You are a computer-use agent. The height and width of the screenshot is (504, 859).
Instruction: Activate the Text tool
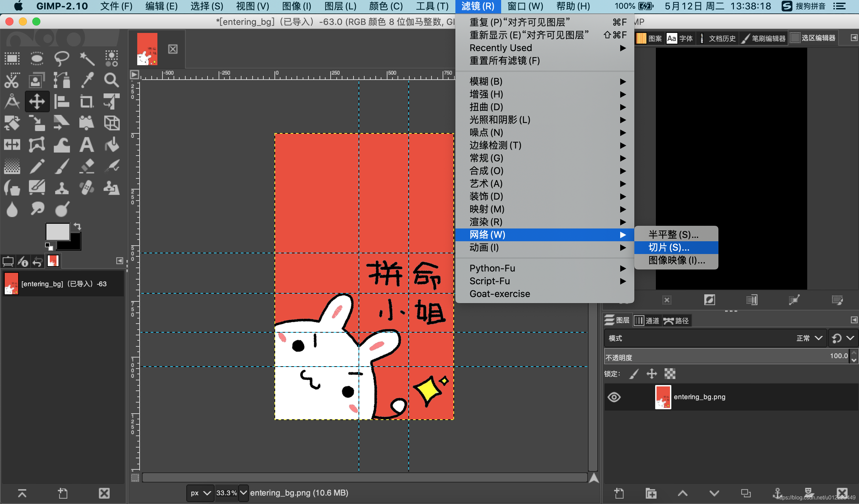(86, 145)
